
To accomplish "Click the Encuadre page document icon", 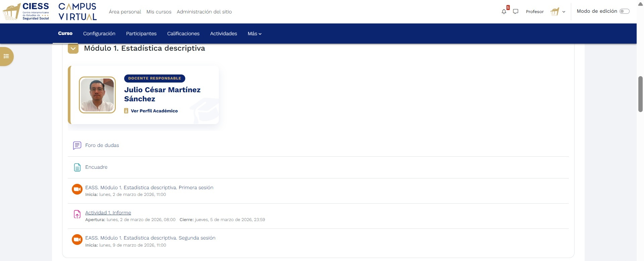I will [x=77, y=167].
